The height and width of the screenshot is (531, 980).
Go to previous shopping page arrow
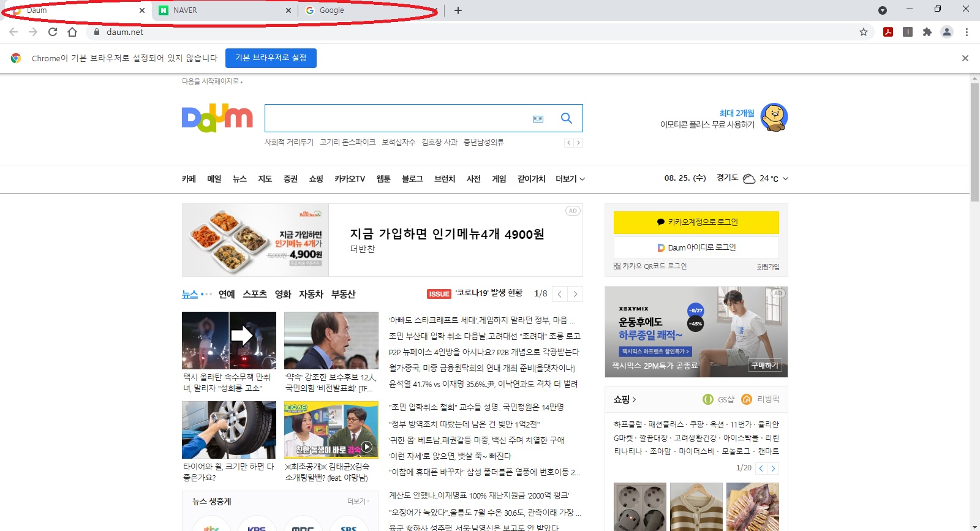pyautogui.click(x=761, y=469)
